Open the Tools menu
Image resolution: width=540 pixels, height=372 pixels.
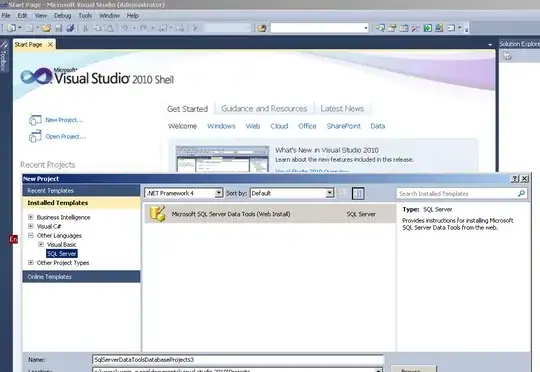pos(85,16)
